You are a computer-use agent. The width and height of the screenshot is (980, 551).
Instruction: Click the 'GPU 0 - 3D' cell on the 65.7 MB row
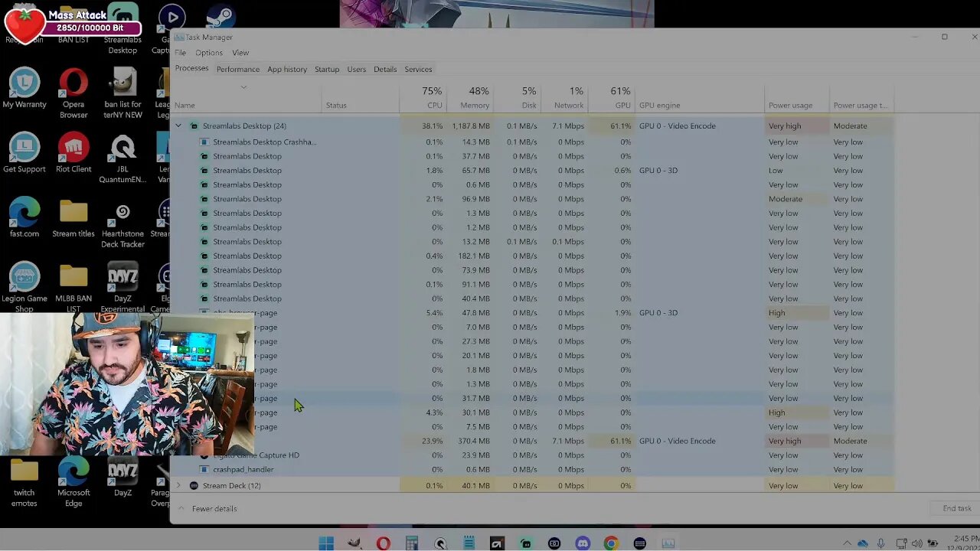(x=700, y=171)
